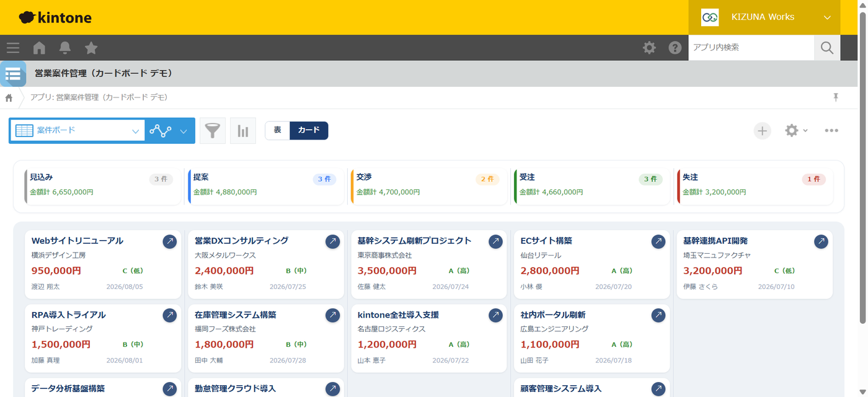
Task: Click the page vertical scrollbar
Action: (x=862, y=166)
